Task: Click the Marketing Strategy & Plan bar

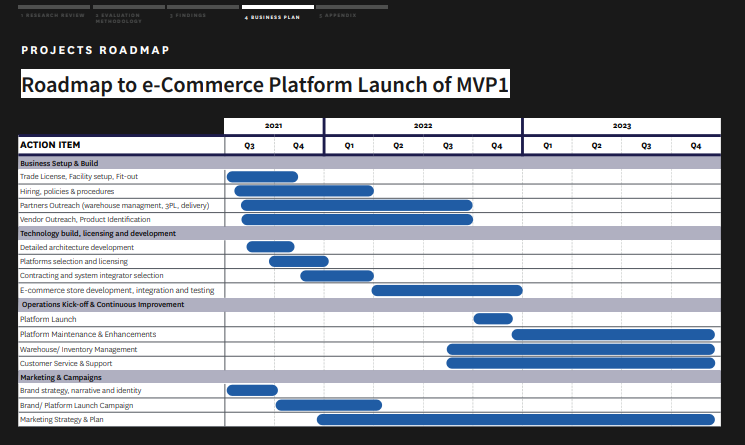Action: [516, 419]
